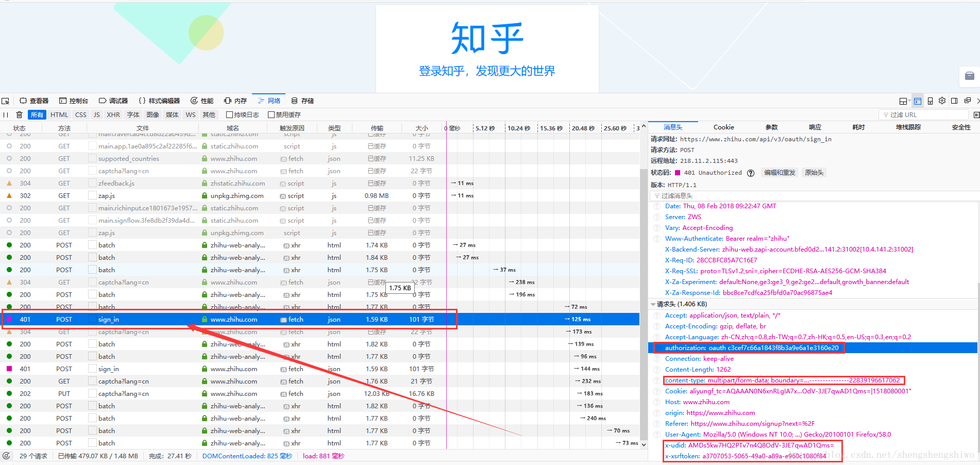Open the 参数 params details tab
This screenshot has width=980, height=465.
coord(771,127)
